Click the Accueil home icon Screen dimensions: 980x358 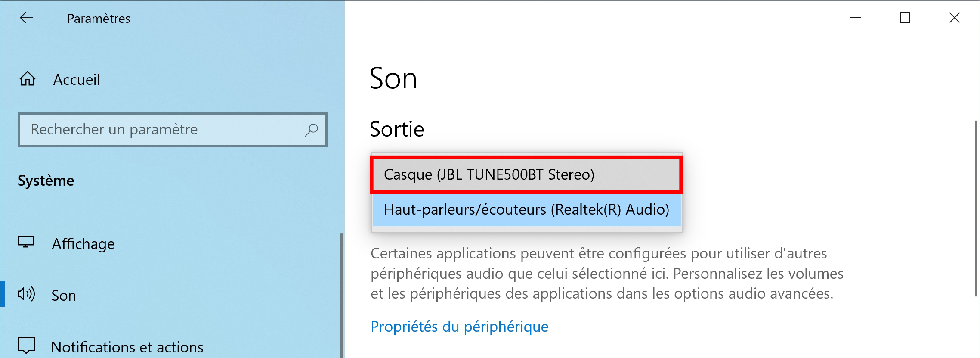[28, 79]
